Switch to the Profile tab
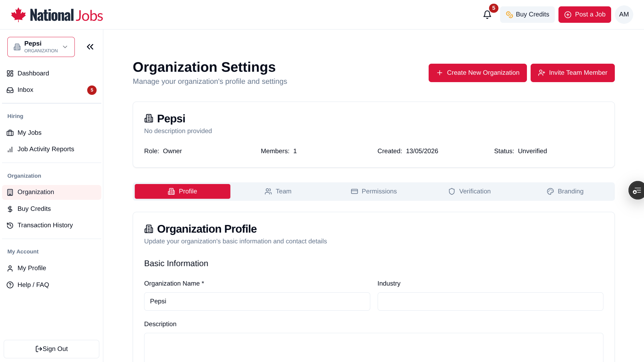Screen dimensions: 644x362 click(182, 191)
